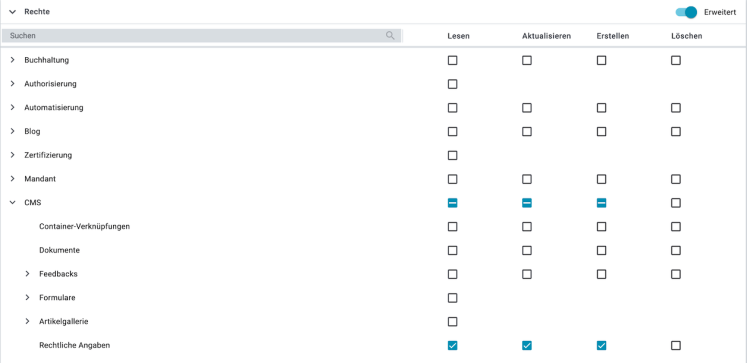Uncheck Erstellen for Rechtliche Angaben
747x363 pixels.
coord(602,346)
